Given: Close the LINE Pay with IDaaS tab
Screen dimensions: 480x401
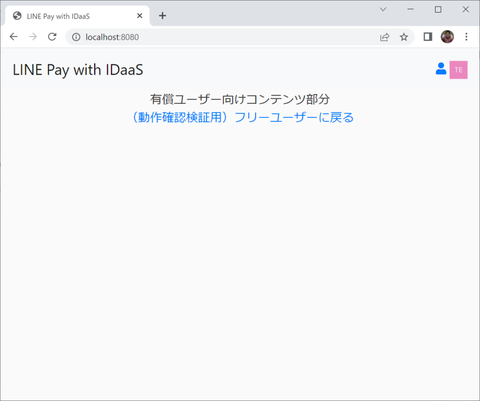Looking at the screenshot, I should pos(140,16).
